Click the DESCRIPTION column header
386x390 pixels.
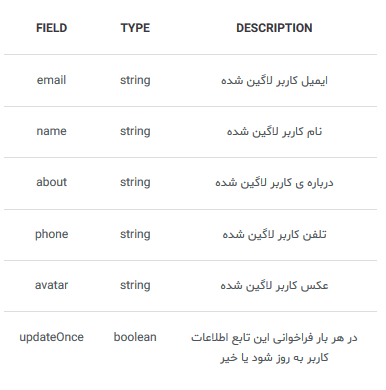pyautogui.click(x=274, y=28)
